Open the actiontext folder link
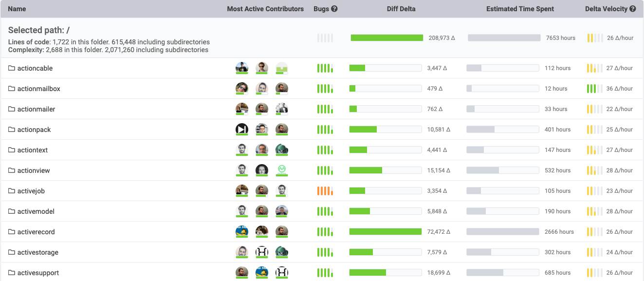The width and height of the screenshot is (644, 281). [33, 150]
